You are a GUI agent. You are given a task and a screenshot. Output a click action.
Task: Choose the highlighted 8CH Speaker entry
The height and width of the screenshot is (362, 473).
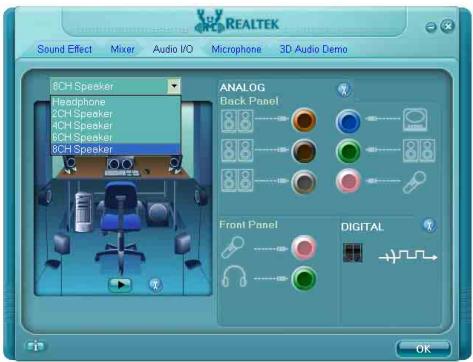pyautogui.click(x=115, y=149)
